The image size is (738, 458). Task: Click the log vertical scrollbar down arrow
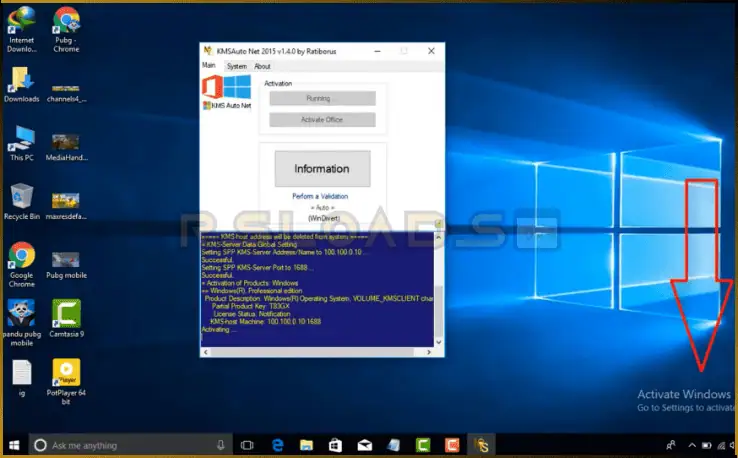[x=439, y=342]
